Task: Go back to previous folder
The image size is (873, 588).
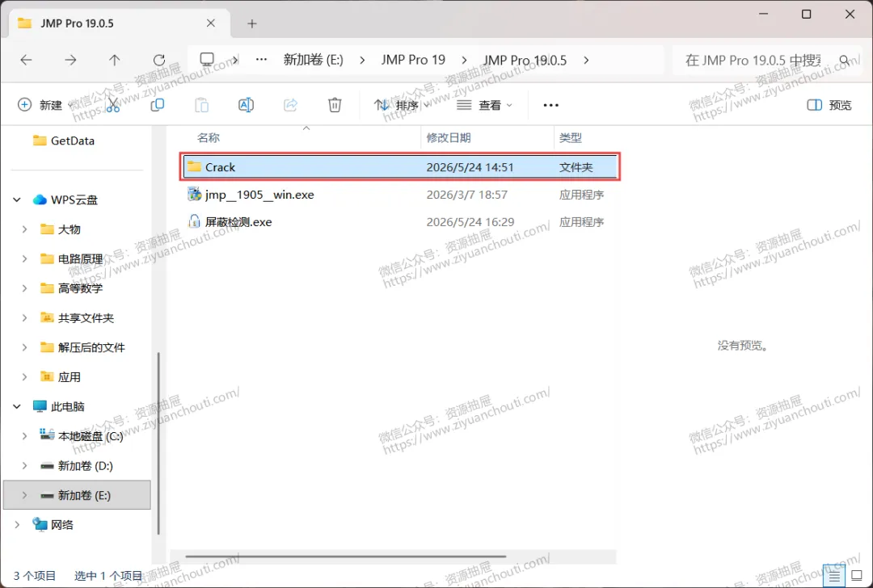Action: pyautogui.click(x=26, y=60)
